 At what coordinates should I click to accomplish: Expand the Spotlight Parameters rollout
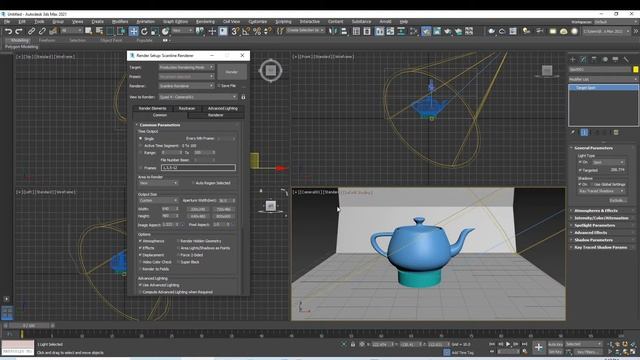pos(602,225)
